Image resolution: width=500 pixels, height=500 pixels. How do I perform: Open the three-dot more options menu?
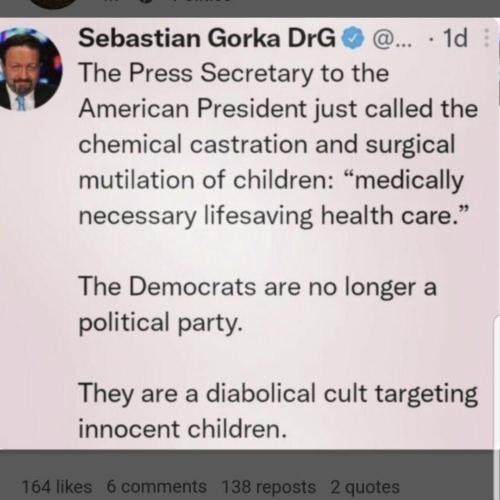click(487, 38)
